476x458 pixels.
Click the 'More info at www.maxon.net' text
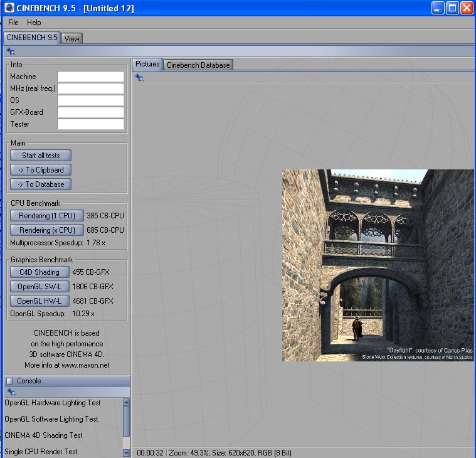click(66, 365)
